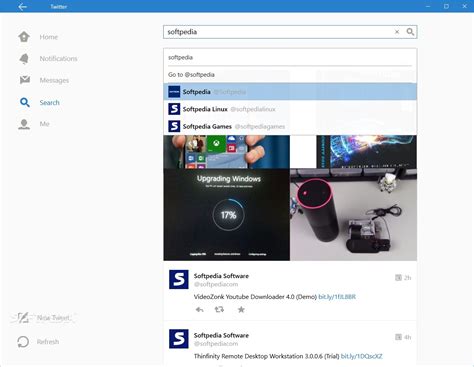This screenshot has width=474, height=367.
Task: Click the 2h timestamp
Action: (408, 278)
